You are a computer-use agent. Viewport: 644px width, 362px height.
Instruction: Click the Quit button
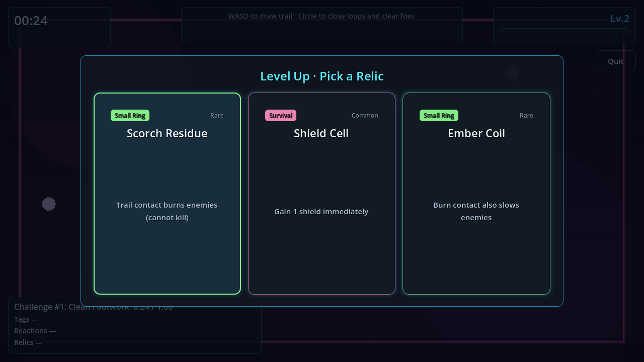(615, 61)
